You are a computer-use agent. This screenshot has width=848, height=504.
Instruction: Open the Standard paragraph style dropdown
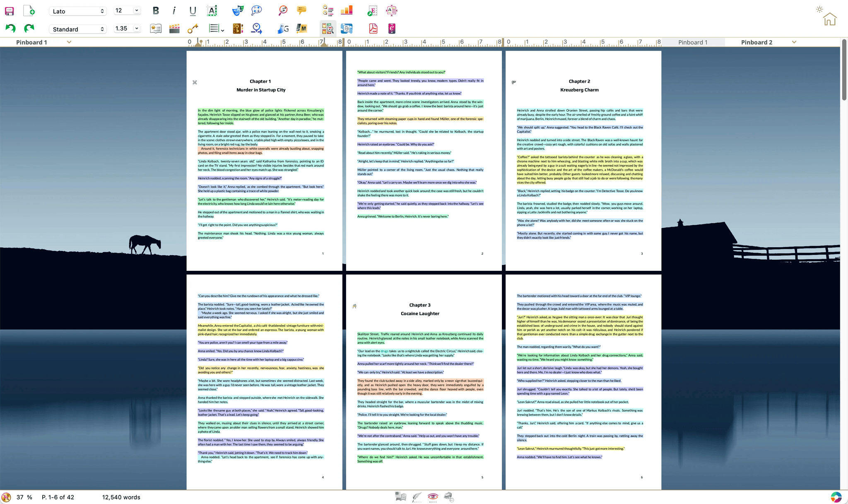78,29
